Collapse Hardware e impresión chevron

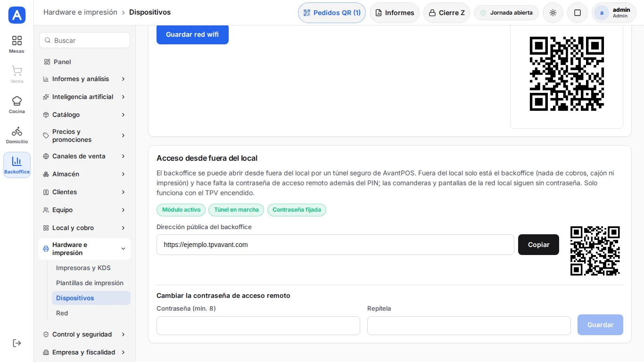point(123,248)
